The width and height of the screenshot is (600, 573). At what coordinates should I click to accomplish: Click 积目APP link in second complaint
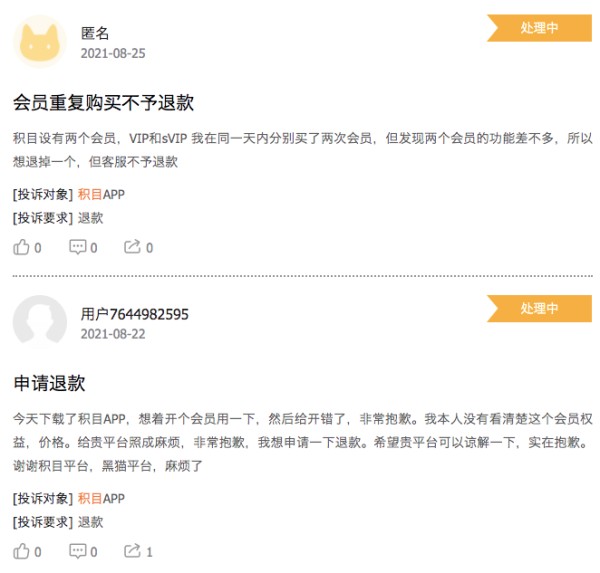101,498
